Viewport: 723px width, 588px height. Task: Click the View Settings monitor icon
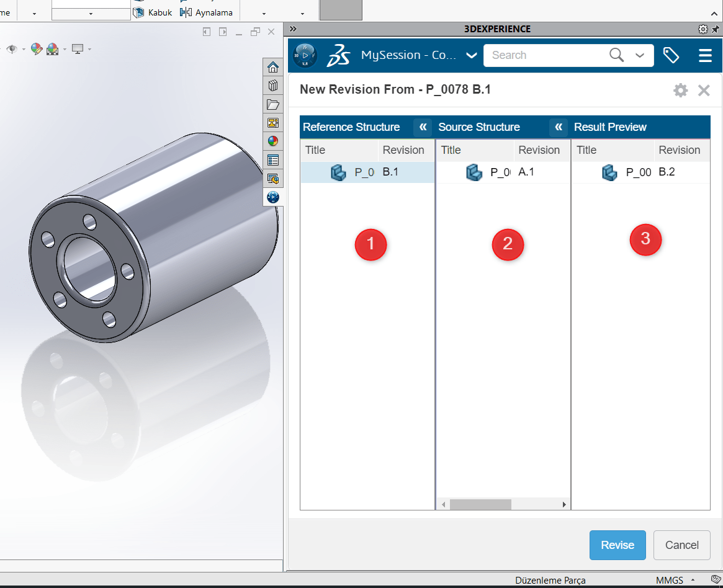tap(78, 48)
